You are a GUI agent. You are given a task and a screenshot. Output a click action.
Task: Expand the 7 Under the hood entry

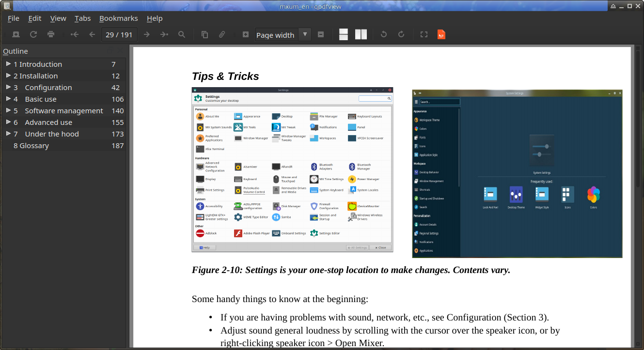click(8, 134)
